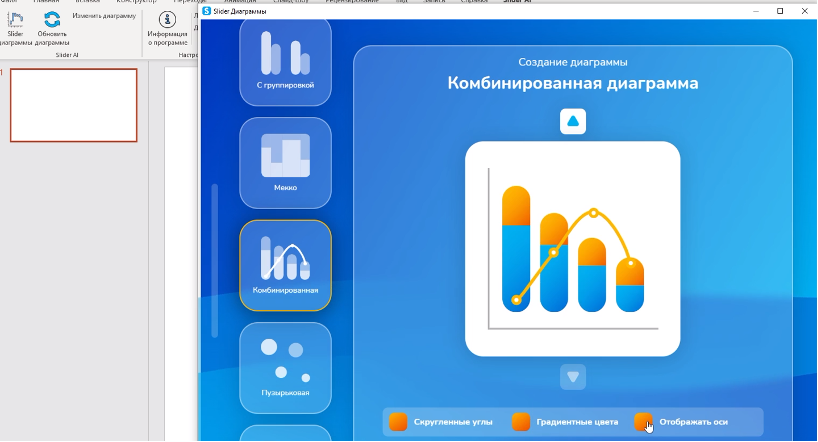Choose the С группировкой chart type

[x=285, y=62]
